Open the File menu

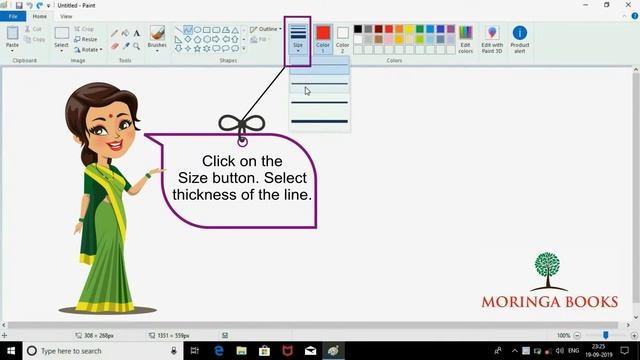[x=13, y=16]
